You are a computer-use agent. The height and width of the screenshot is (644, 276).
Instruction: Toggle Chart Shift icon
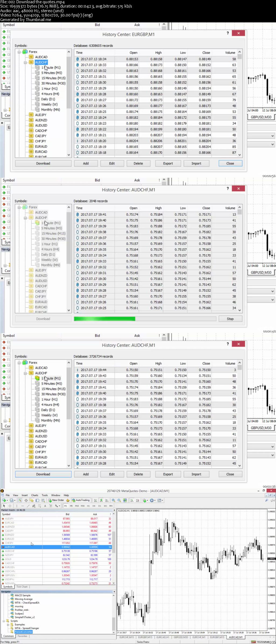click(x=137, y=500)
